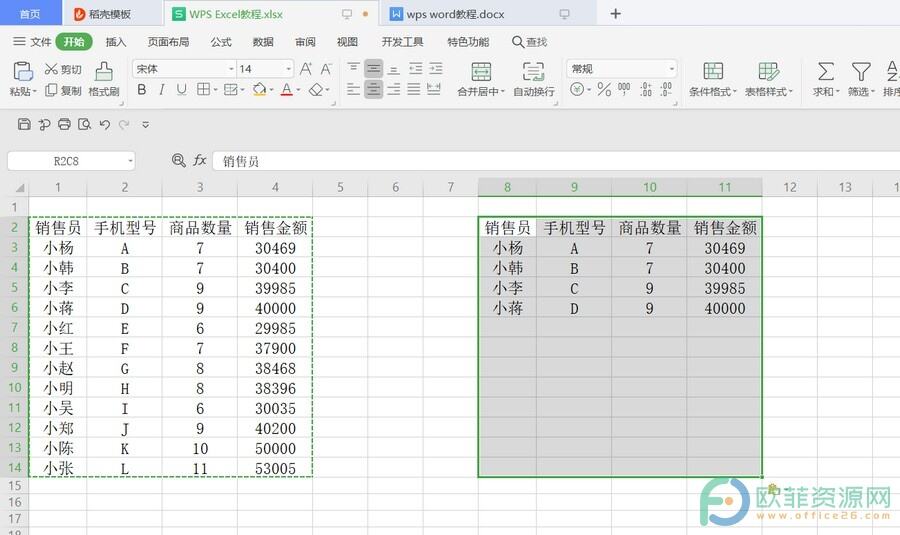Click the Merge and Center icon

[x=481, y=72]
